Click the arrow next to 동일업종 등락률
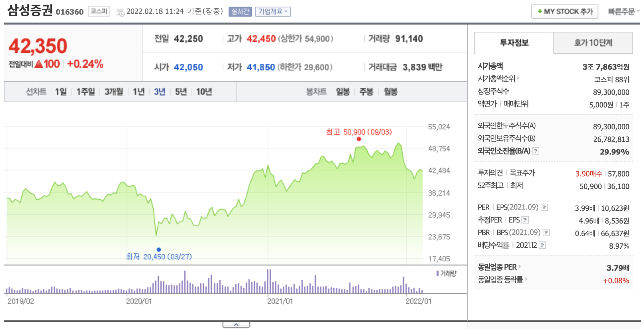Viewport: 644px width, 329px height. click(526, 279)
